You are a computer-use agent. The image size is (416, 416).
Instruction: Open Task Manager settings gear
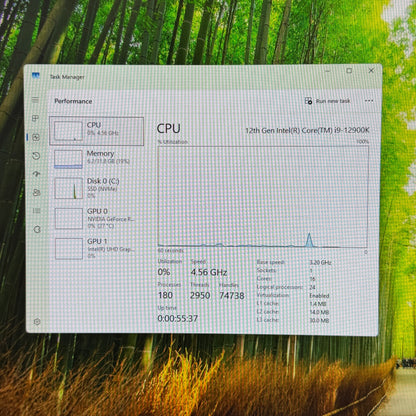(37, 322)
